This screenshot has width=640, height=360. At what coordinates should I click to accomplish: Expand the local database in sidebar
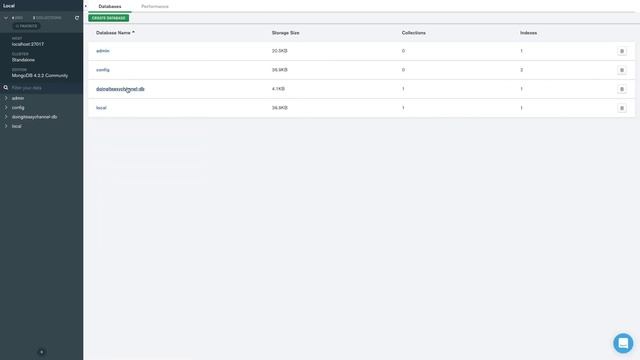click(6, 127)
